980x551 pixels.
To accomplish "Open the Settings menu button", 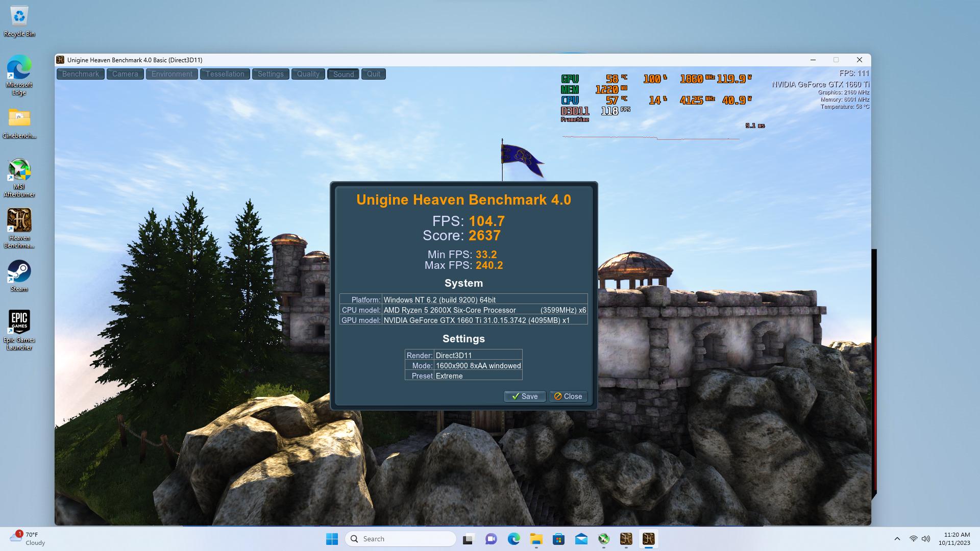I will [x=271, y=74].
